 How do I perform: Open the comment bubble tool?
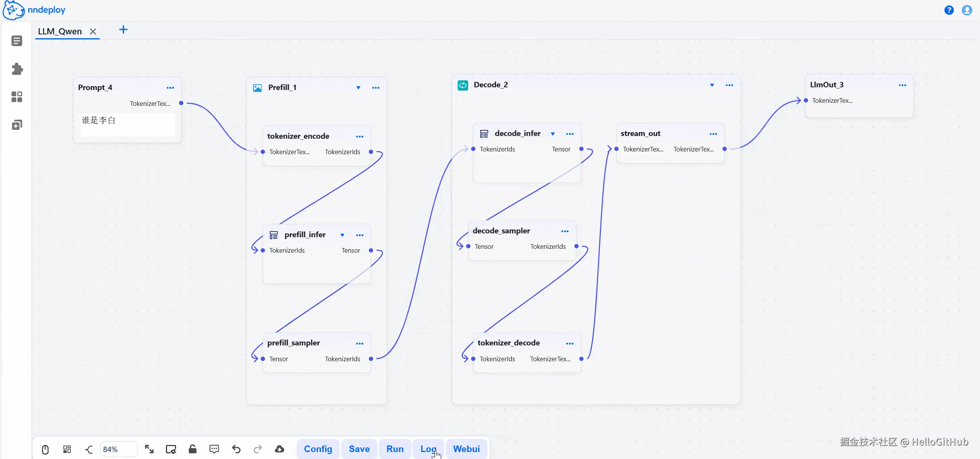point(214,449)
